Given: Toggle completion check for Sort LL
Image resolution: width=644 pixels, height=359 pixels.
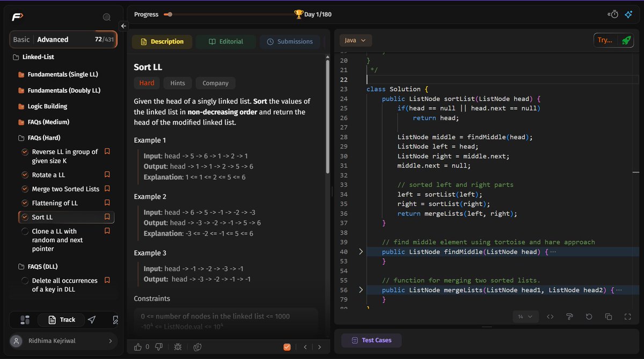Looking at the screenshot, I should click(x=25, y=217).
